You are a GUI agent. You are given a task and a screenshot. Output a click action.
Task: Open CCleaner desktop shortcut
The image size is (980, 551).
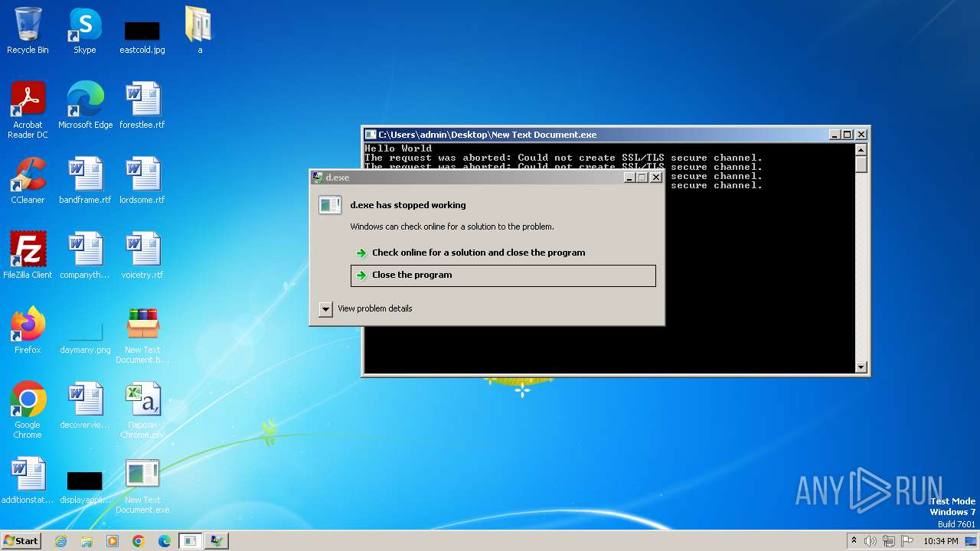(x=28, y=181)
